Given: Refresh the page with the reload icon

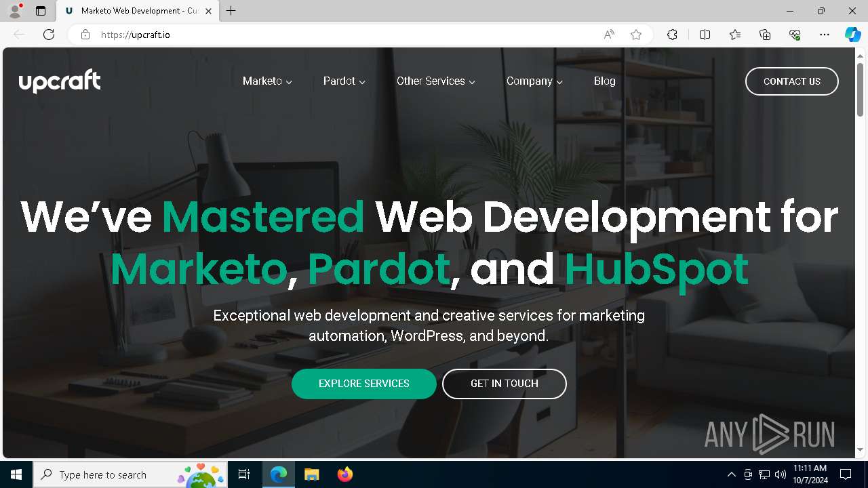Looking at the screenshot, I should click(49, 35).
